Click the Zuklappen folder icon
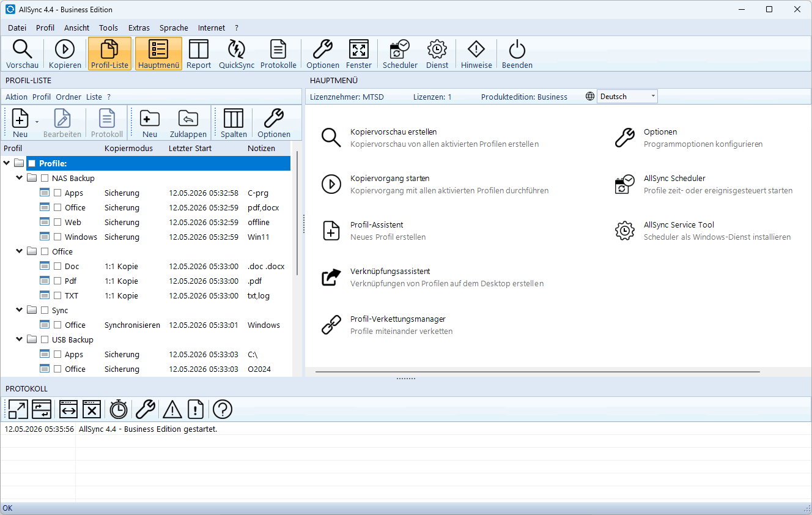Image resolution: width=812 pixels, height=515 pixels. pos(188,122)
